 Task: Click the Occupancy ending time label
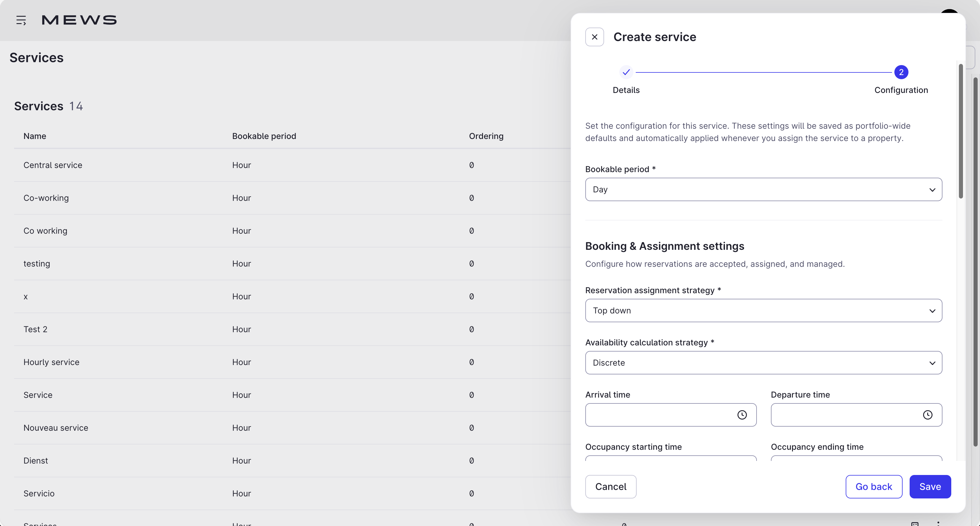pos(817,447)
